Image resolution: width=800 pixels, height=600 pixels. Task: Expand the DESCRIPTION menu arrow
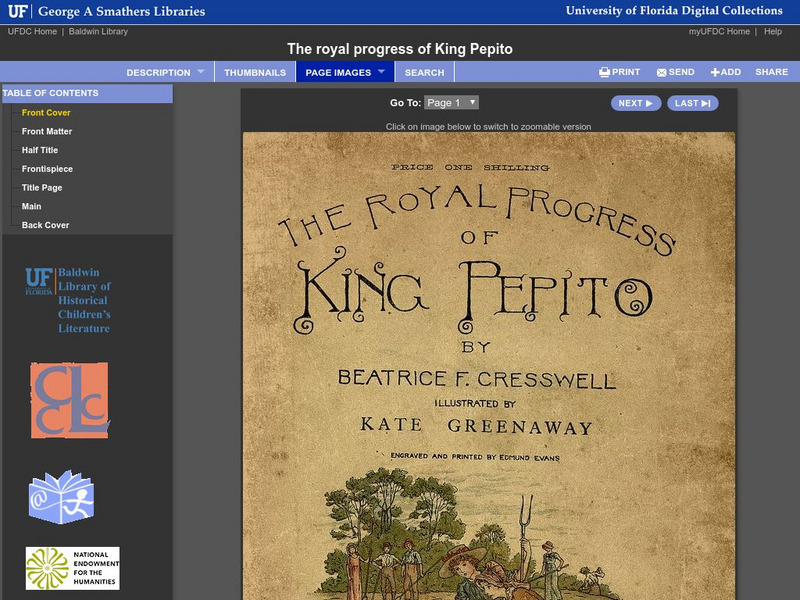(x=203, y=71)
